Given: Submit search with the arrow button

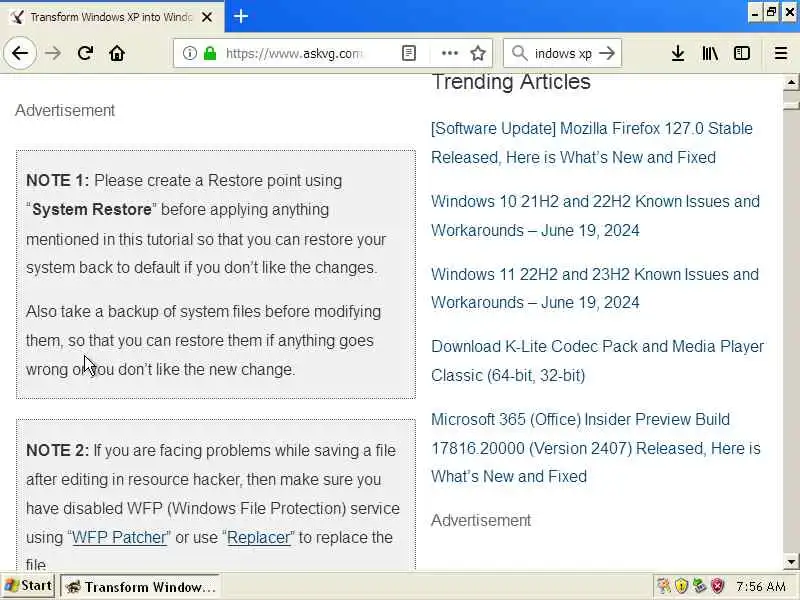Looking at the screenshot, I should point(607,53).
